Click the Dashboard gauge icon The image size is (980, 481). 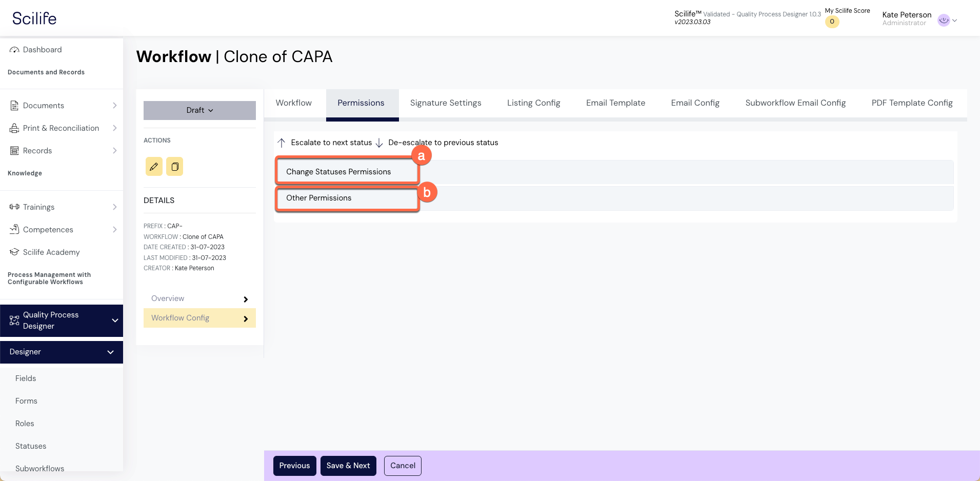pyautogui.click(x=14, y=50)
